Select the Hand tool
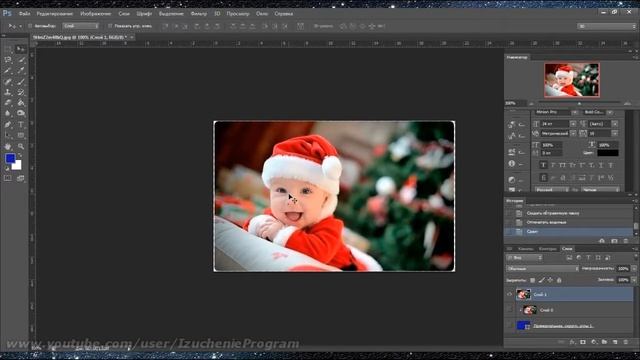The width and height of the screenshot is (640, 360). click(8, 146)
